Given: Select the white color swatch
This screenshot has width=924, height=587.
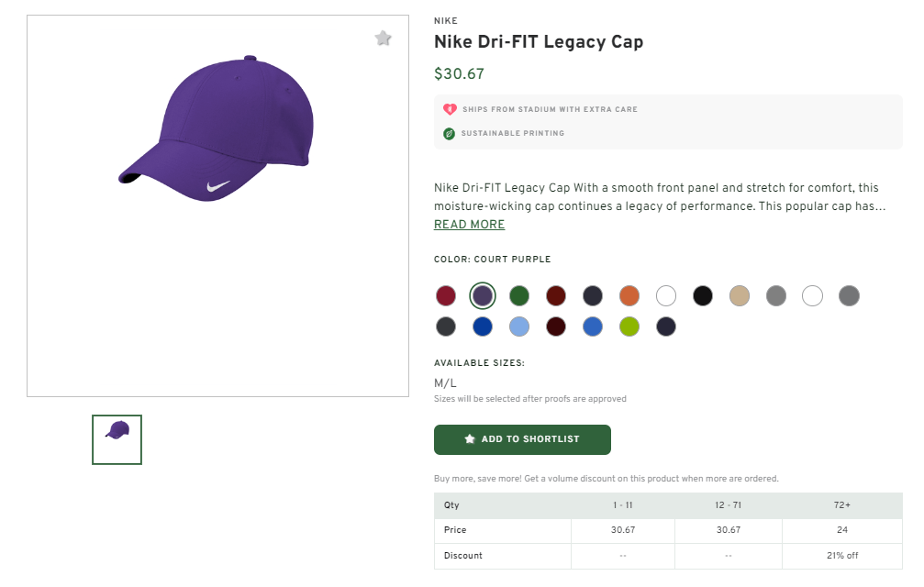Looking at the screenshot, I should coord(666,295).
